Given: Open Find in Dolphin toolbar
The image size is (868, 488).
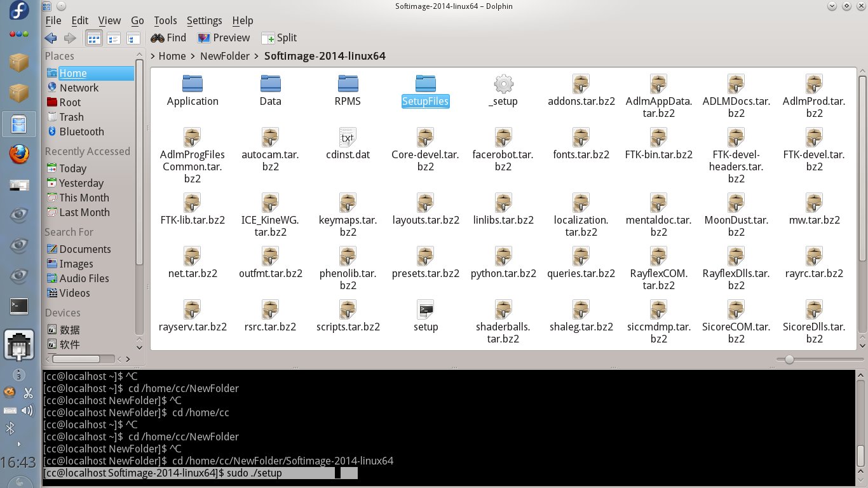Looking at the screenshot, I should pos(168,38).
